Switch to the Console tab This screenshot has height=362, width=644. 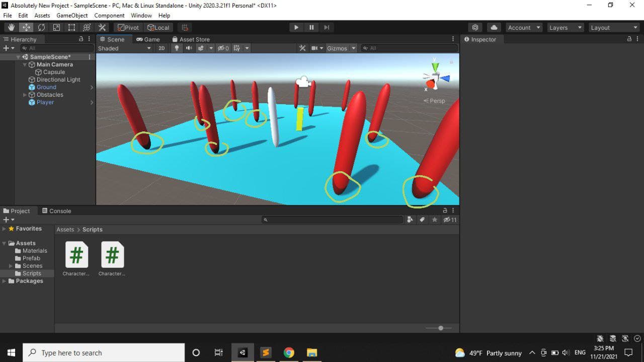pos(56,211)
